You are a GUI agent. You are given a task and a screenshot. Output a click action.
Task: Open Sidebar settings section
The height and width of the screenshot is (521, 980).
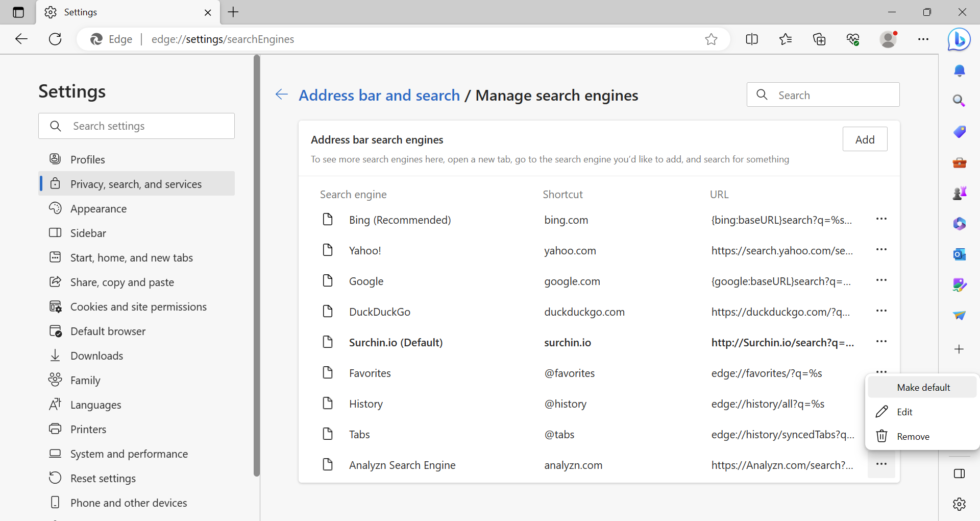pyautogui.click(x=137, y=233)
